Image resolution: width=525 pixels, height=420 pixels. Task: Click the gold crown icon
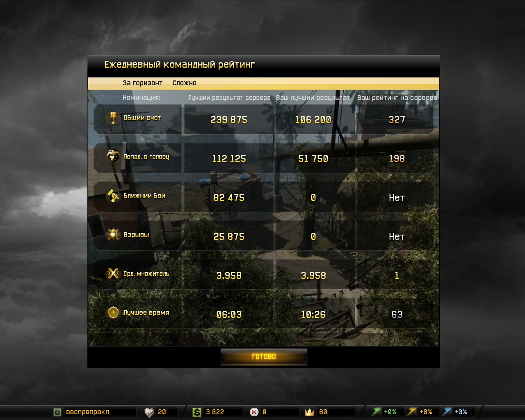point(310,412)
